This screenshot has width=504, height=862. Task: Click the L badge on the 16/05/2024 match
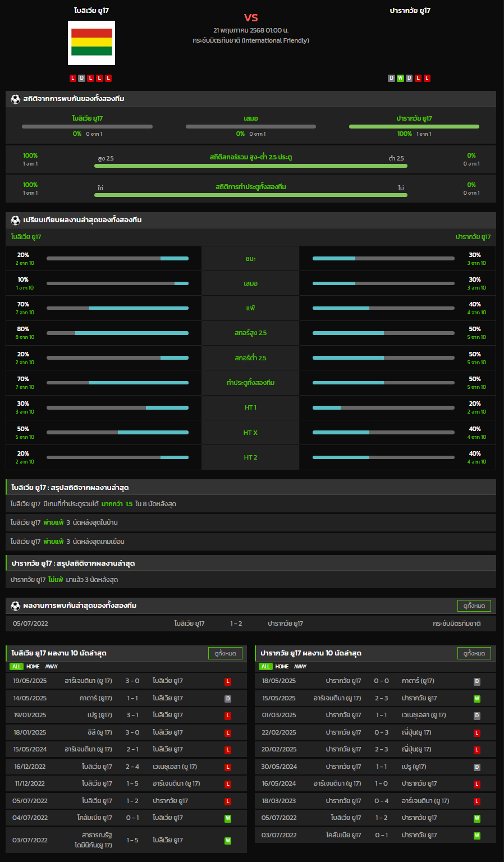pos(477,784)
